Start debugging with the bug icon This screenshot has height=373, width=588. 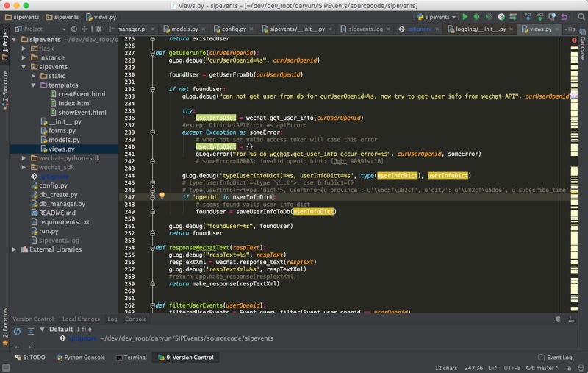coord(476,16)
